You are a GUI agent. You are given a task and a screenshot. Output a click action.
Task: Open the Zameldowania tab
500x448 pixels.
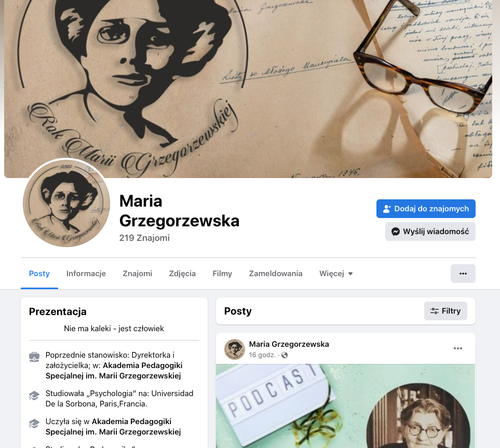point(276,274)
